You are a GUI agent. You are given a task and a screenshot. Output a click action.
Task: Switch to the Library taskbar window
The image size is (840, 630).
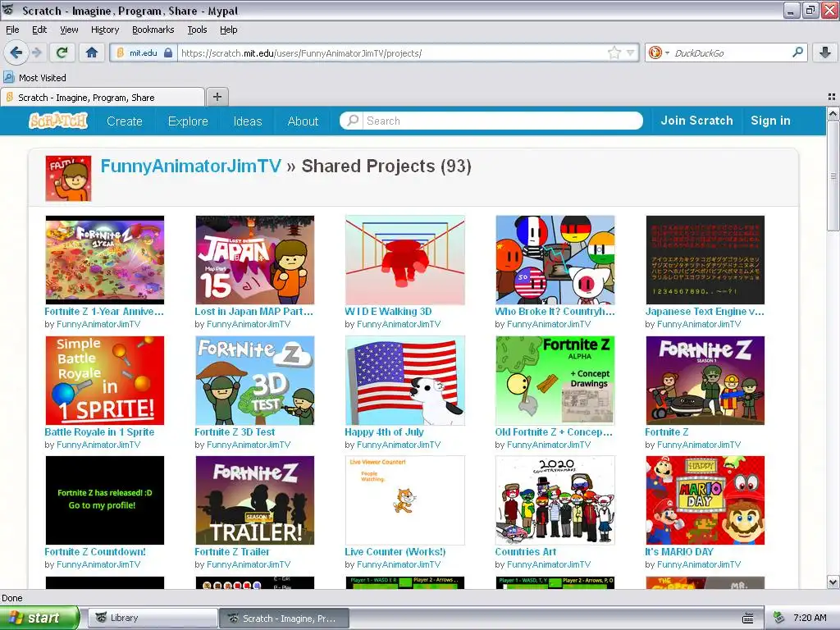click(x=153, y=618)
